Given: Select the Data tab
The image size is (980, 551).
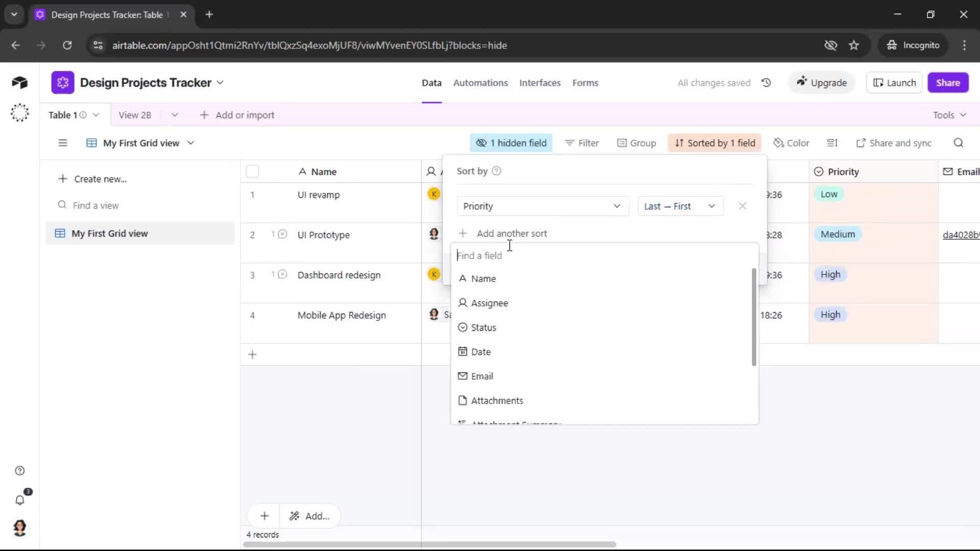Looking at the screenshot, I should (x=431, y=83).
